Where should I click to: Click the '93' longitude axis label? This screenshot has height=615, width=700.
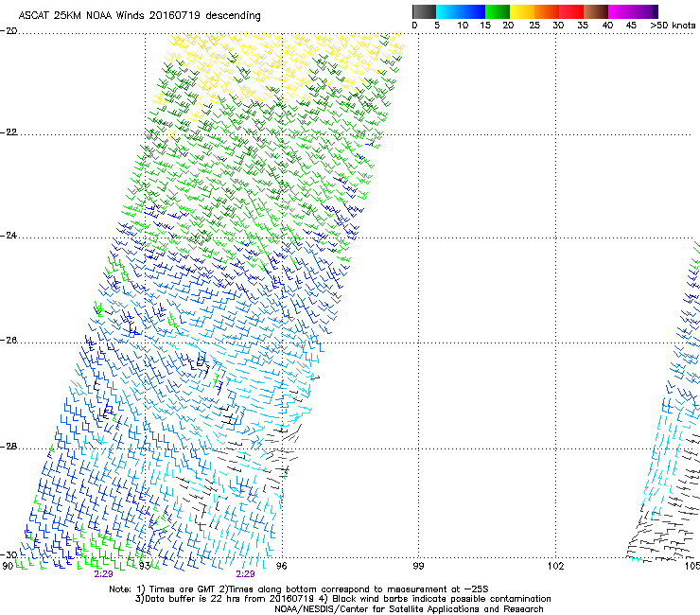(145, 566)
